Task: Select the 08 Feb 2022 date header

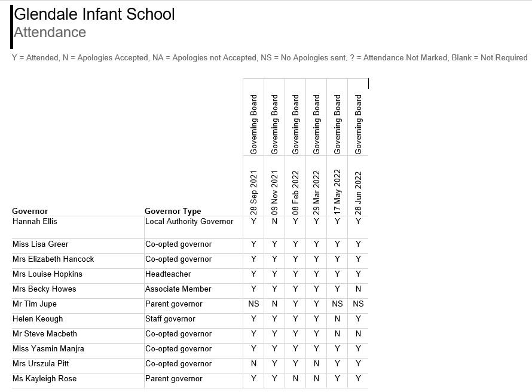Action: pyautogui.click(x=295, y=192)
